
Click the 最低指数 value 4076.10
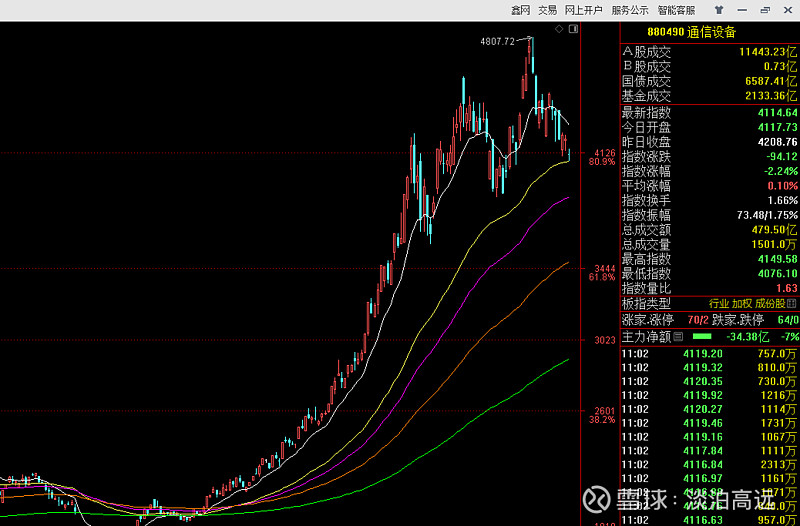778,274
